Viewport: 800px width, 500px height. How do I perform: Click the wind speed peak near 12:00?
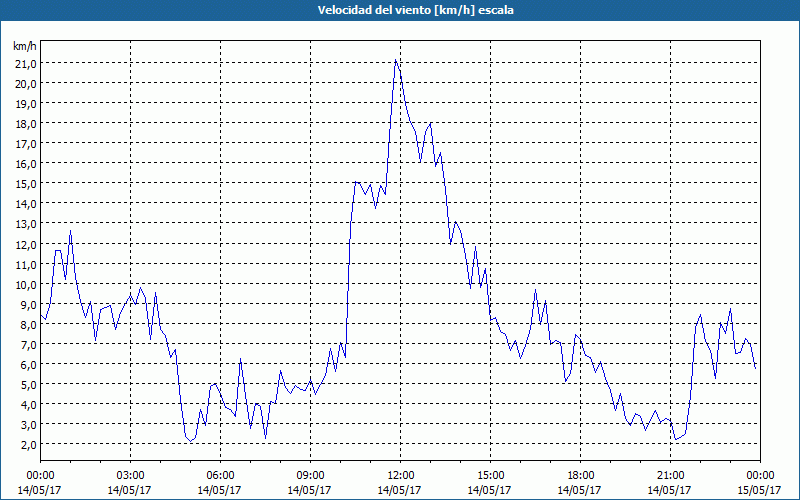tap(395, 60)
